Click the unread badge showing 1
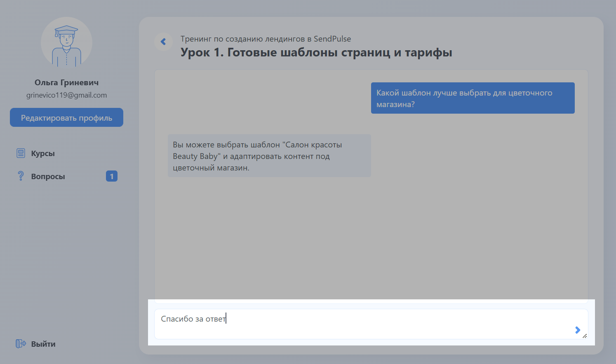 click(x=111, y=176)
